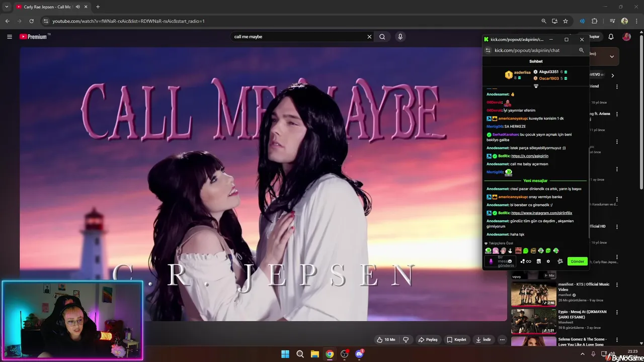
Task: Run search with magnifier button
Action: click(382, 37)
